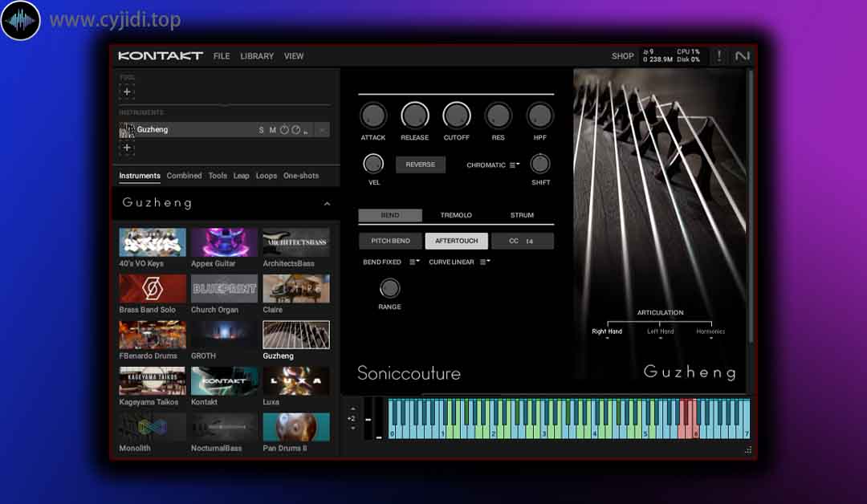Open the BEND FIXED dropdown
Viewport: 867px width, 504px height.
click(x=391, y=262)
